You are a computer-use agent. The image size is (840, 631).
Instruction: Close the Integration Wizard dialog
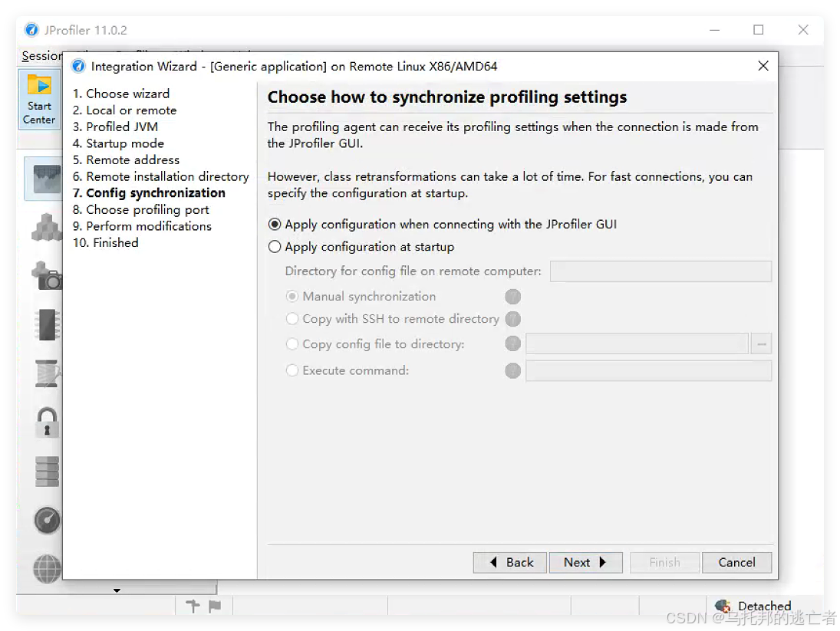(763, 66)
